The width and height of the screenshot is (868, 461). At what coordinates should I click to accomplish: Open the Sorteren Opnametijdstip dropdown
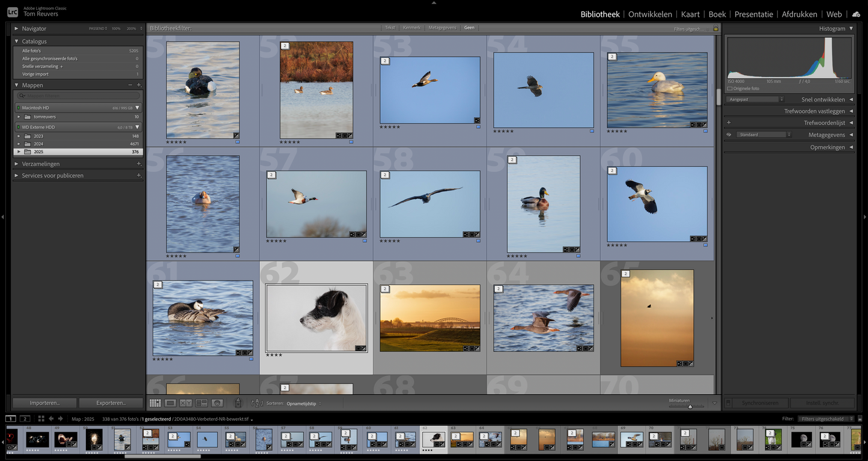[303, 403]
